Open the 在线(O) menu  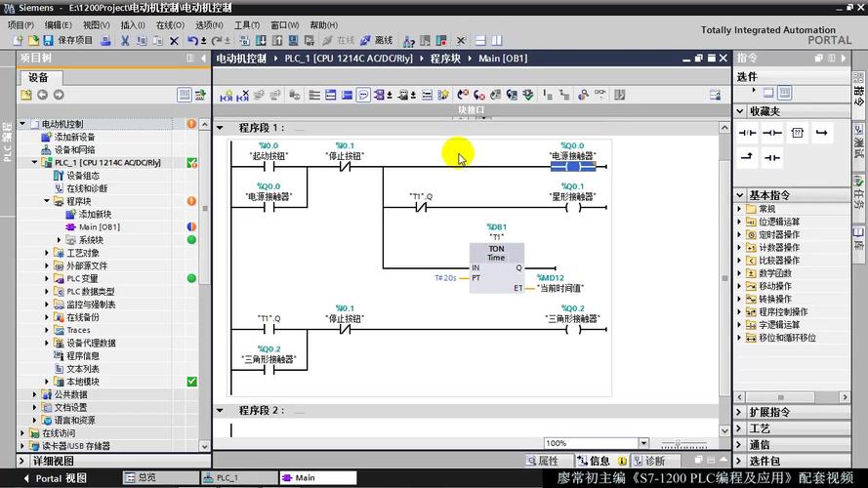(x=170, y=25)
